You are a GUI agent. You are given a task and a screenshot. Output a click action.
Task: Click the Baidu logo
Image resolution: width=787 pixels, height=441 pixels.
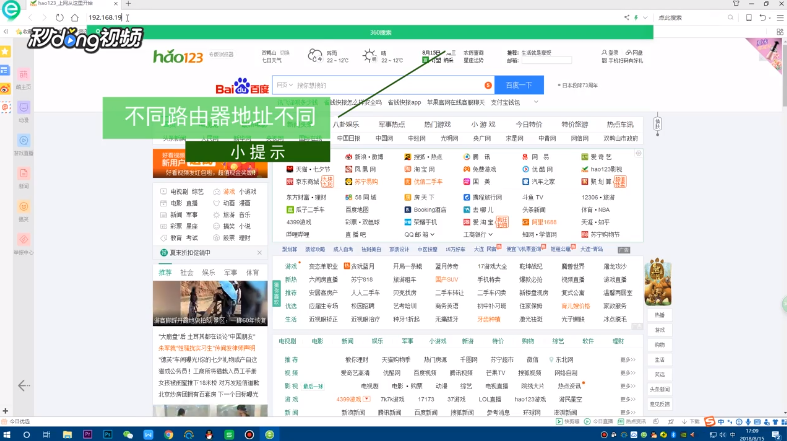[242, 86]
